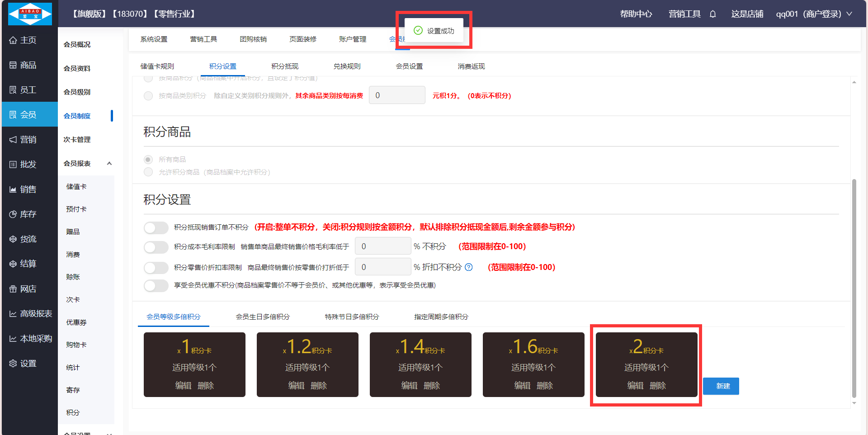This screenshot has width=868, height=435.
Task: Open the 商品 products sidebar icon
Action: (x=13, y=65)
